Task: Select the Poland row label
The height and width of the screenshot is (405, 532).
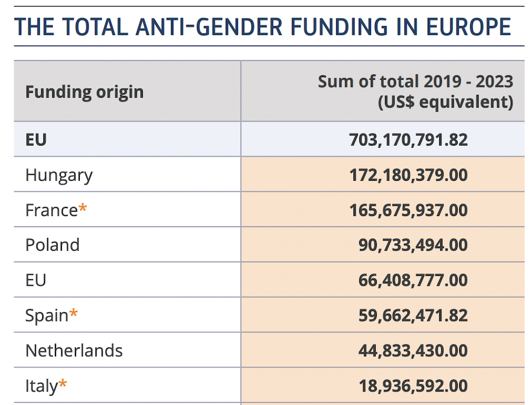Action: 52,245
